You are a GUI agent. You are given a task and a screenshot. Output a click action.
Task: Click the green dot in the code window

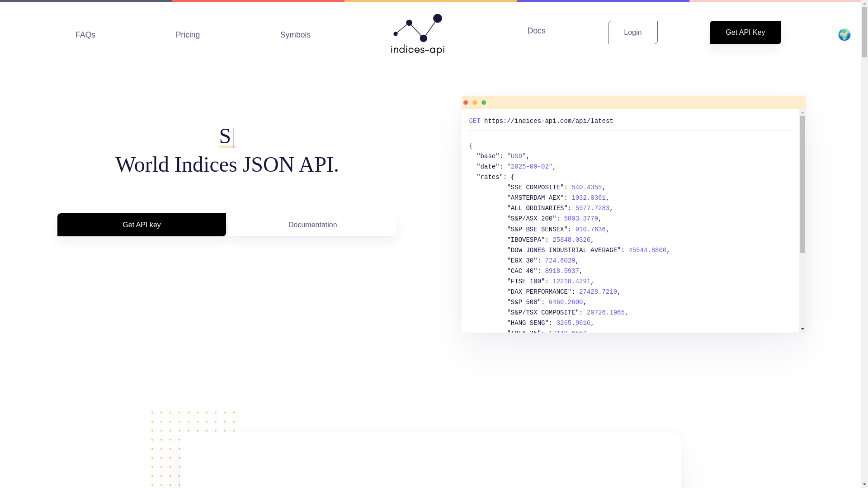point(484,103)
